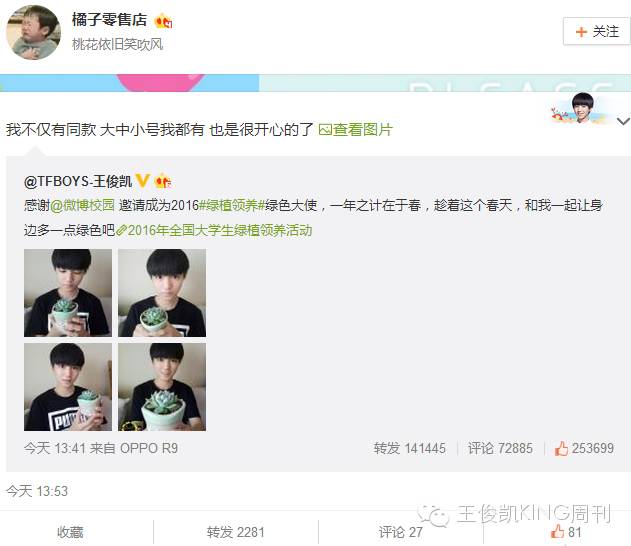Open 评论 27 comments section
631x546 pixels.
(x=400, y=532)
